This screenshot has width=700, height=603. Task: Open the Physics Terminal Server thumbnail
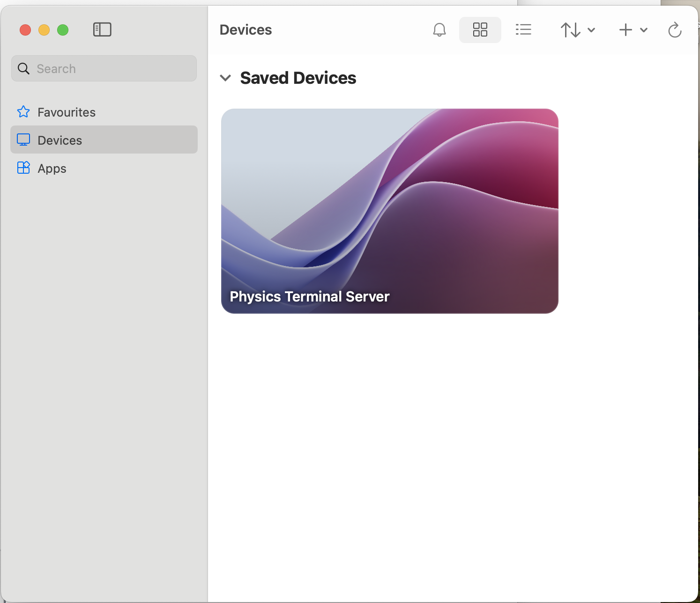tap(389, 211)
